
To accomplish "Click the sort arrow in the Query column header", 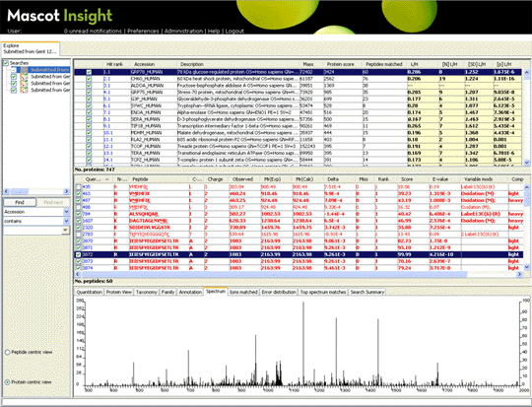I will click(x=107, y=179).
